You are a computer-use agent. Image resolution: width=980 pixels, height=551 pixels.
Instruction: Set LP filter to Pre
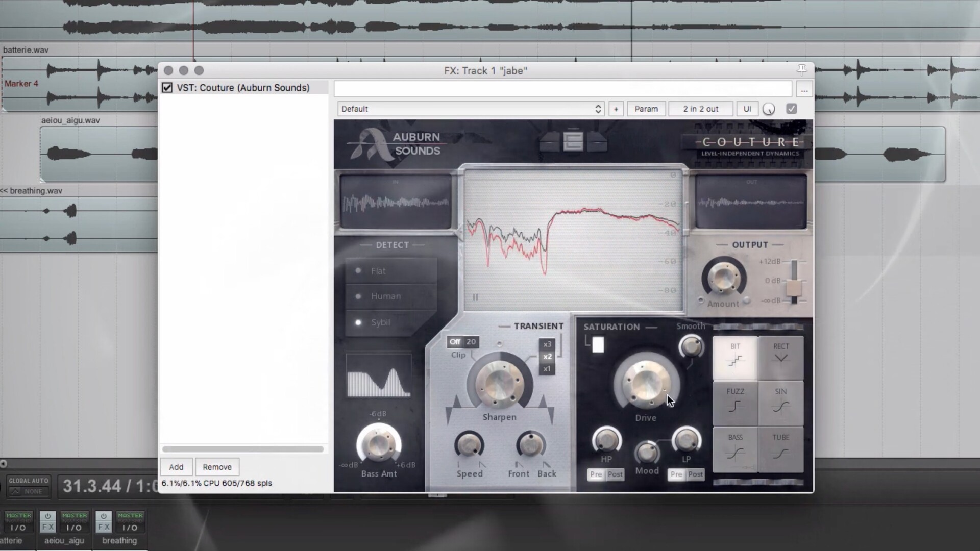(x=676, y=474)
